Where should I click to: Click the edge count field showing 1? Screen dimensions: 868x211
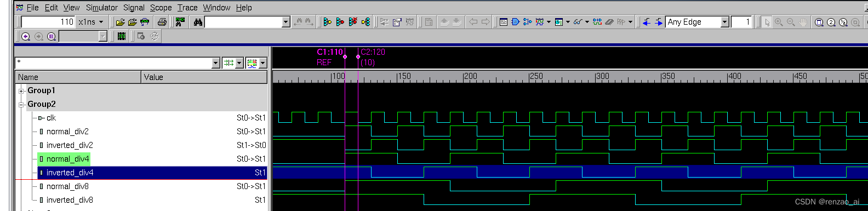(741, 22)
